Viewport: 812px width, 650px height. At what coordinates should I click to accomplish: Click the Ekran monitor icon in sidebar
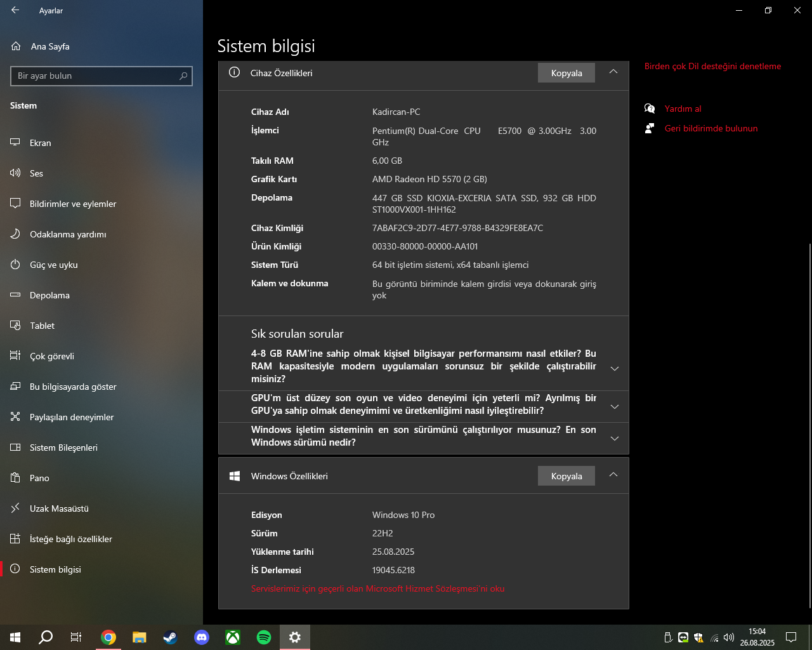[15, 143]
